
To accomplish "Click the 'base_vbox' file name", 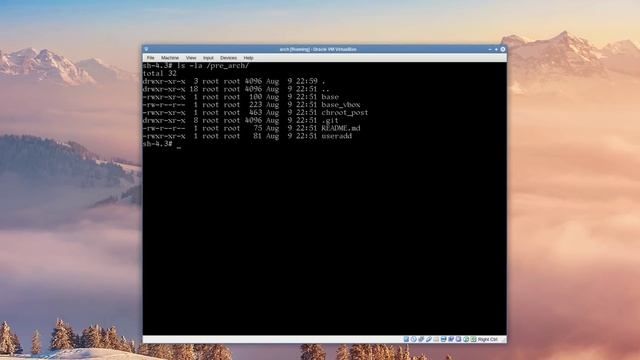I will tap(341, 105).
